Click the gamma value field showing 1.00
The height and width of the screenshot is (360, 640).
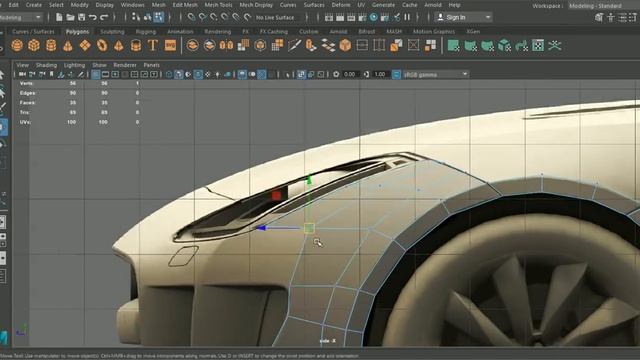click(x=380, y=74)
